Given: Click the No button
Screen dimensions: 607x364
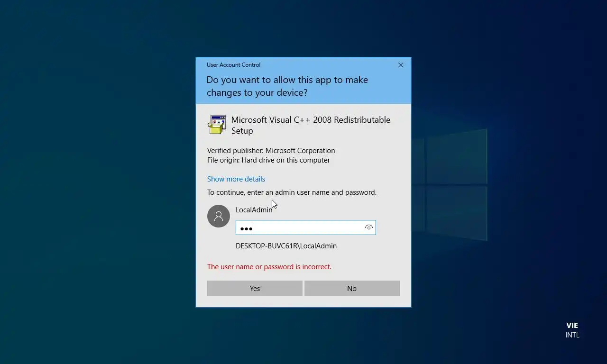Looking at the screenshot, I should [x=352, y=288].
